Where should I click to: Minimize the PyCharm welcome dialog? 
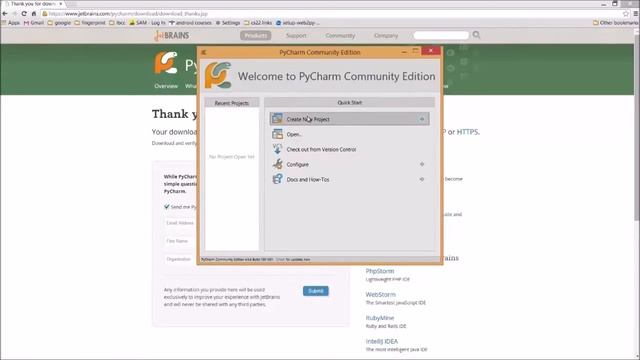404,52
